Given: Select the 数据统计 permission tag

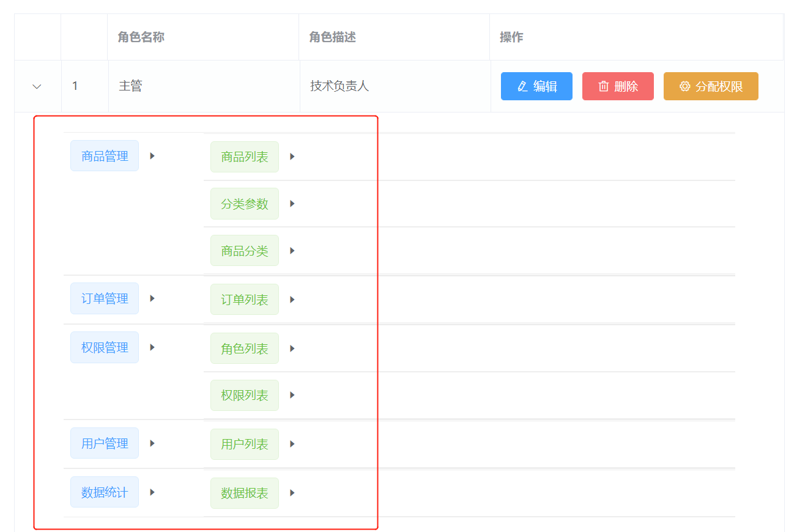Looking at the screenshot, I should click(x=105, y=492).
